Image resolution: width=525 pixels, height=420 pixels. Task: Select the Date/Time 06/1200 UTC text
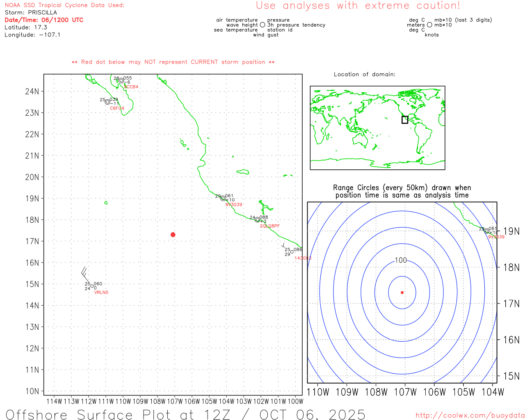pos(44,20)
